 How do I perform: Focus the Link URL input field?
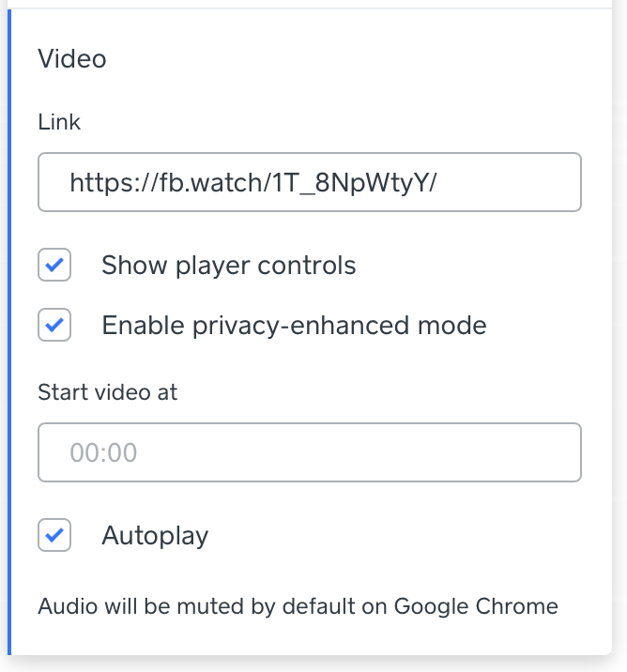(x=310, y=182)
